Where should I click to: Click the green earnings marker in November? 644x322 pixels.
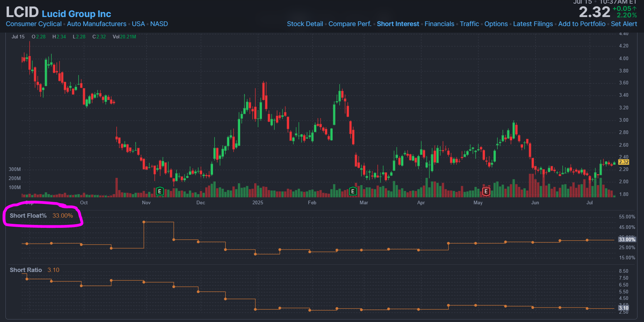point(160,191)
